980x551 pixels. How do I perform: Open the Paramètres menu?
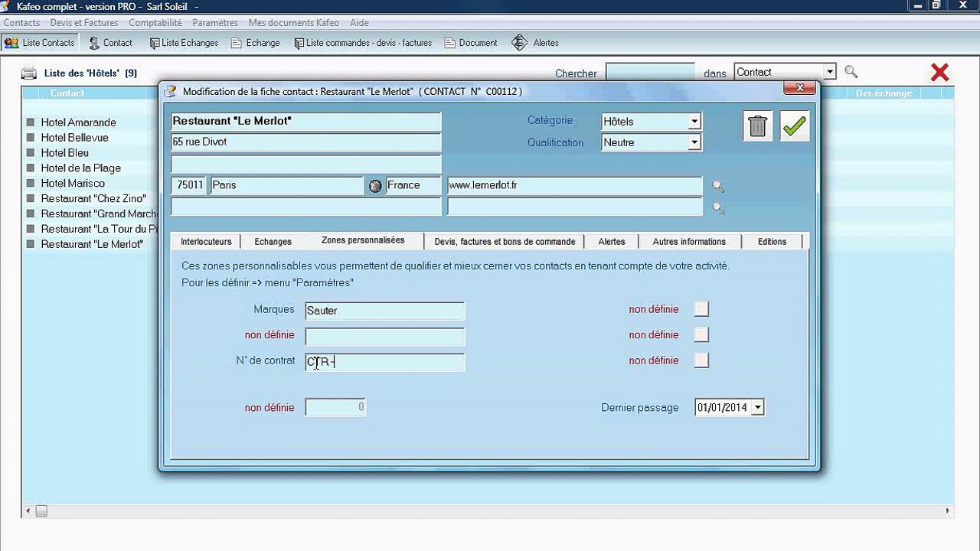coord(215,23)
